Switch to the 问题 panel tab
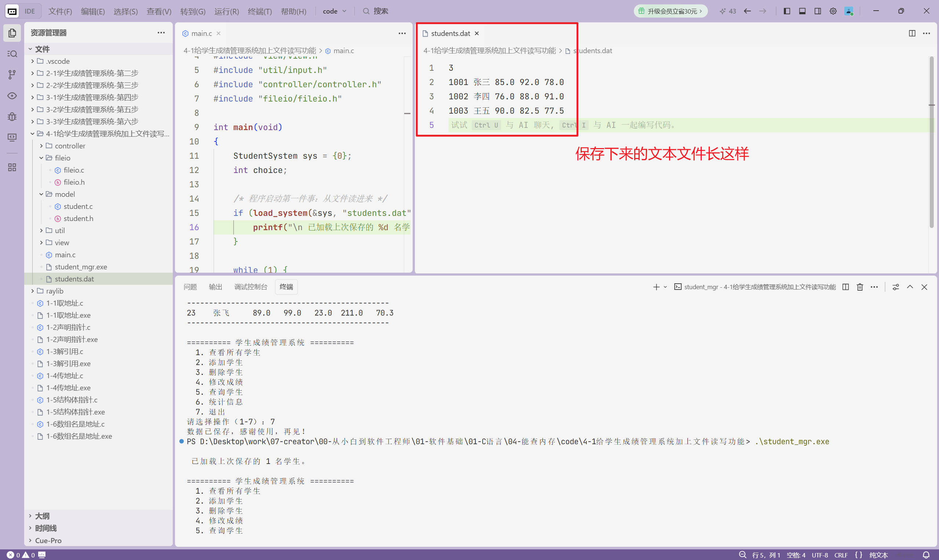The height and width of the screenshot is (560, 939). [190, 287]
